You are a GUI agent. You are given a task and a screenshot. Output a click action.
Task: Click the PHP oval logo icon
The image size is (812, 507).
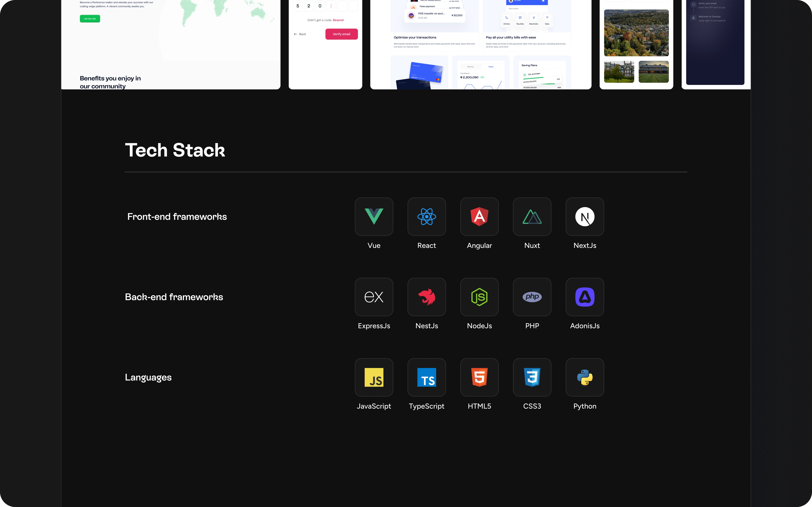(x=532, y=297)
